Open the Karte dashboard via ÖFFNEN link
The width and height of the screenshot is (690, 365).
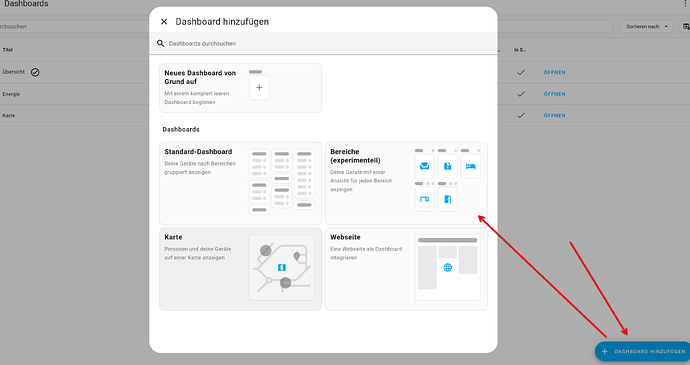click(x=554, y=115)
